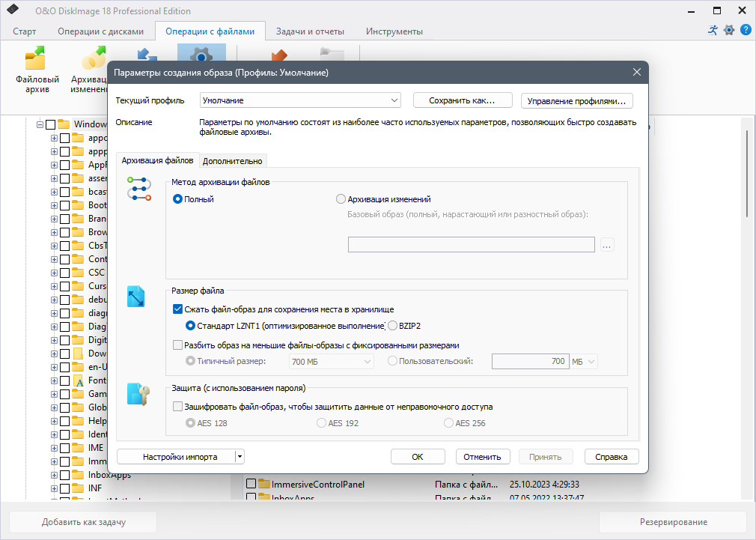The width and height of the screenshot is (756, 540).
Task: Click the Архивация изменений ribbon icon
Action: (x=94, y=59)
